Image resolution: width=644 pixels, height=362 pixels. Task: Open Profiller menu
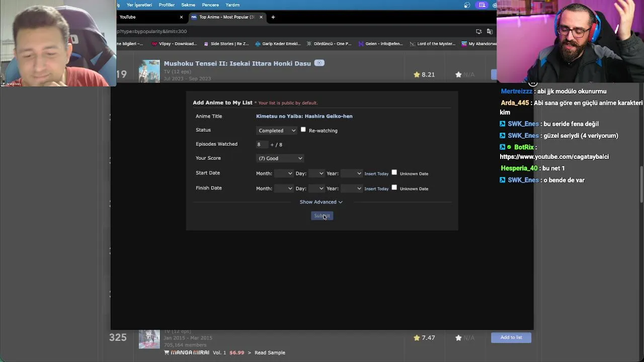point(167,5)
